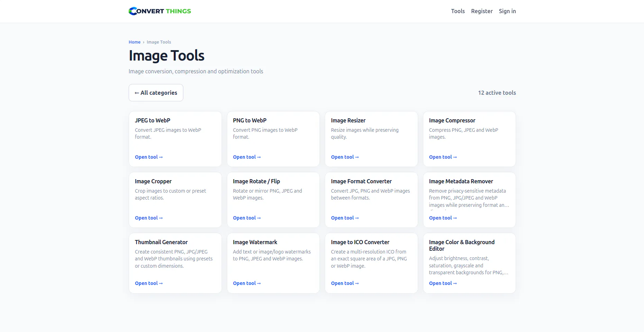Go to the Register page
Viewport: 644px width, 332px height.
(x=482, y=11)
